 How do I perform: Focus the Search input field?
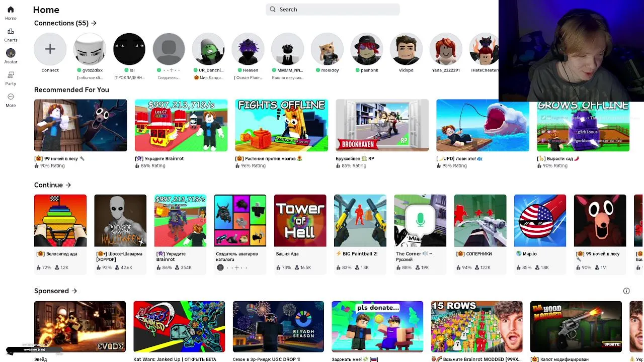click(x=333, y=9)
